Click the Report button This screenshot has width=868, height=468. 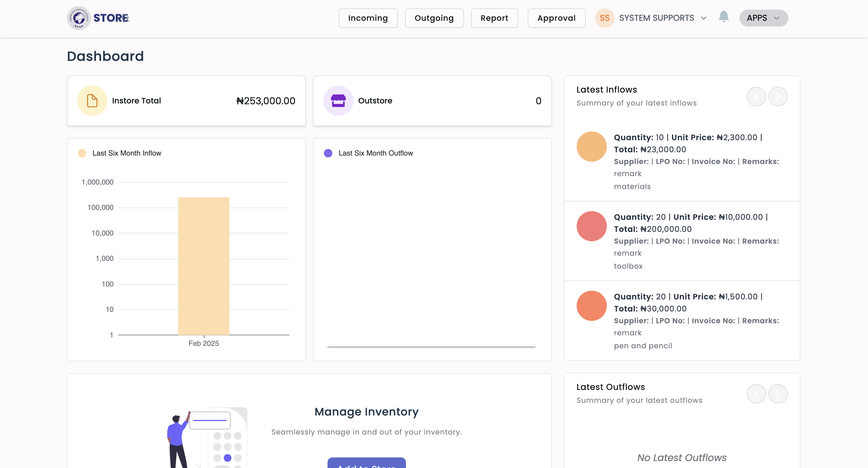pyautogui.click(x=494, y=18)
